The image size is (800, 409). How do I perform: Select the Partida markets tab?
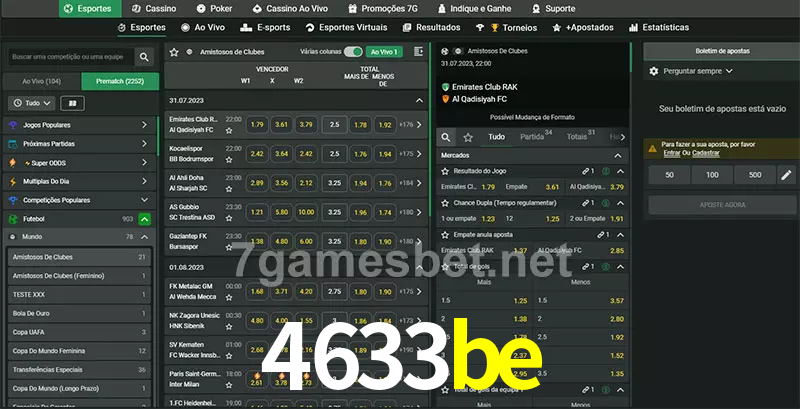click(536, 137)
